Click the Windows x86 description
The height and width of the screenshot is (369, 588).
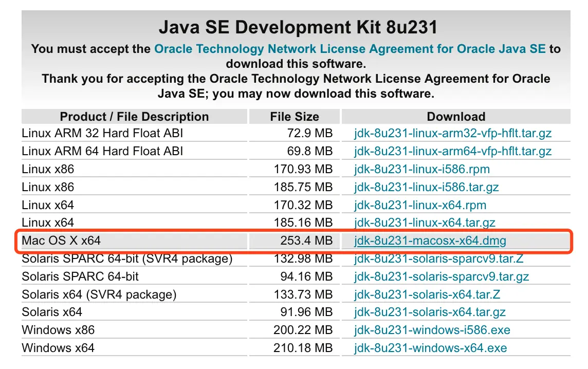tap(58, 330)
